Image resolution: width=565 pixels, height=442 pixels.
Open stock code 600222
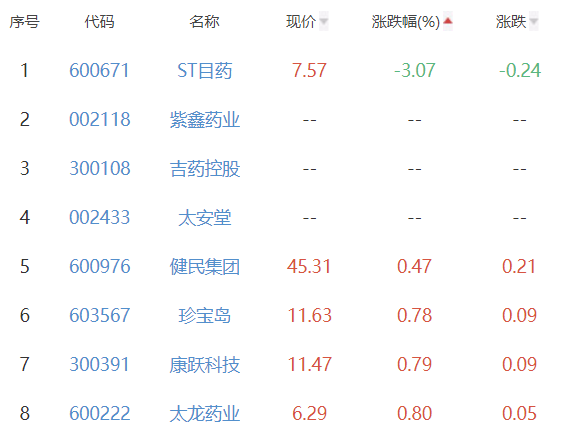[x=99, y=413]
